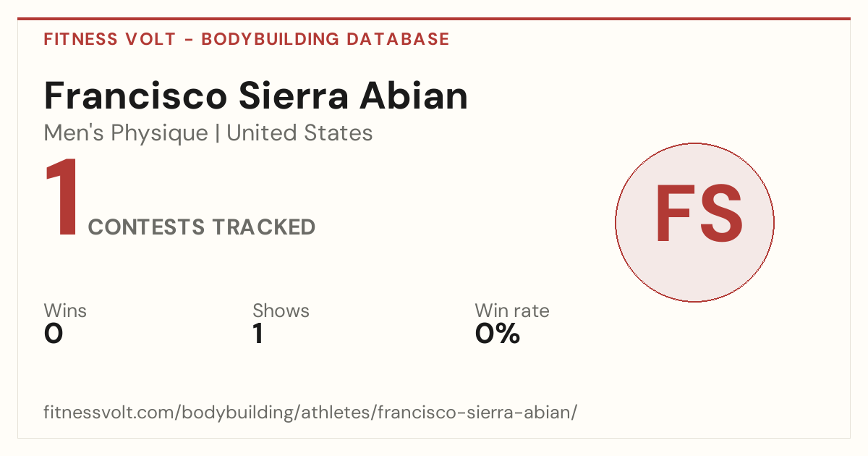Click the dash separator in the header

pos(189,40)
